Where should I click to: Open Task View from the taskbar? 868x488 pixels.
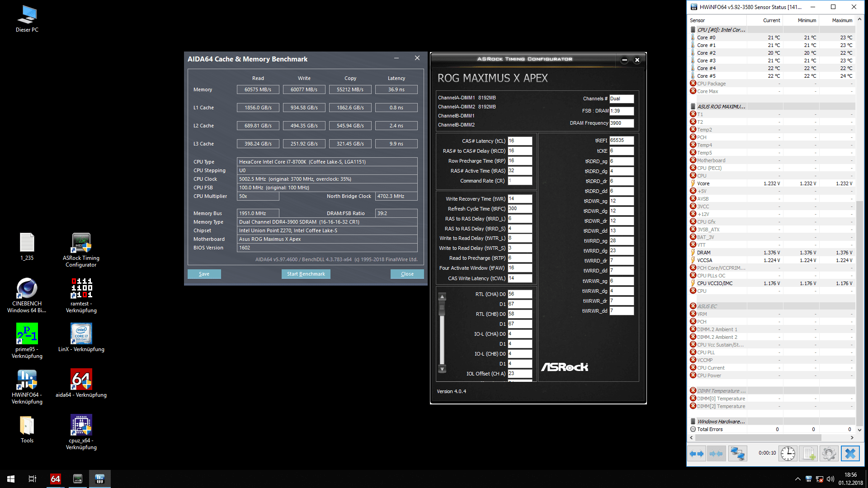pyautogui.click(x=33, y=479)
